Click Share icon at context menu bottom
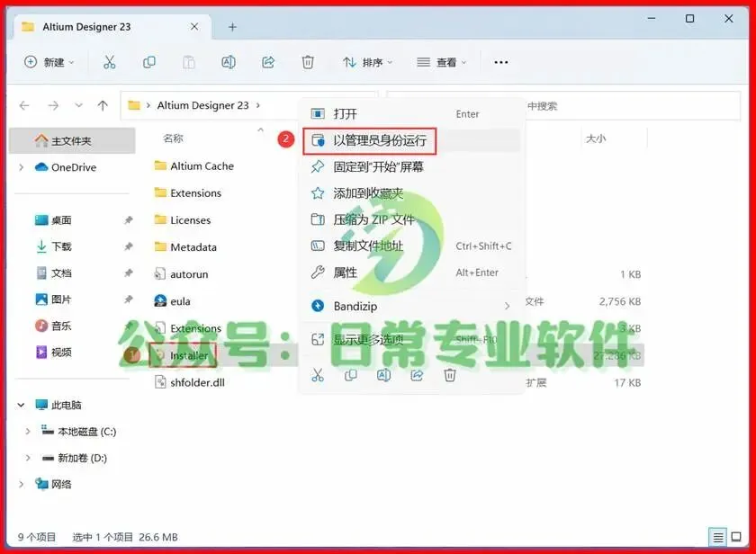756x554 pixels. [417, 375]
